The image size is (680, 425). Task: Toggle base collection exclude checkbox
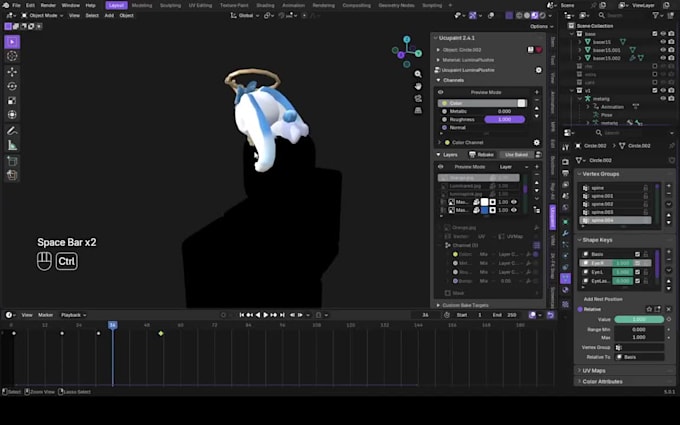coord(654,33)
